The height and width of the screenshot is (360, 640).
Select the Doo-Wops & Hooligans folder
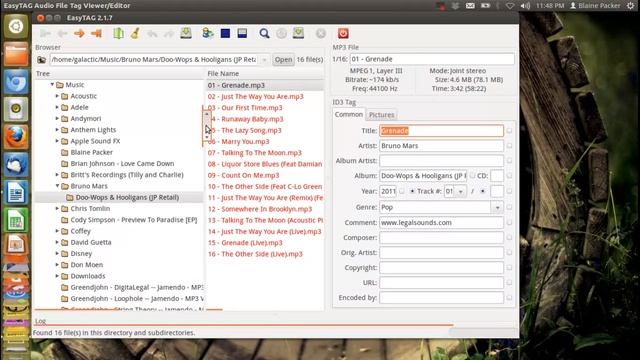[127, 197]
